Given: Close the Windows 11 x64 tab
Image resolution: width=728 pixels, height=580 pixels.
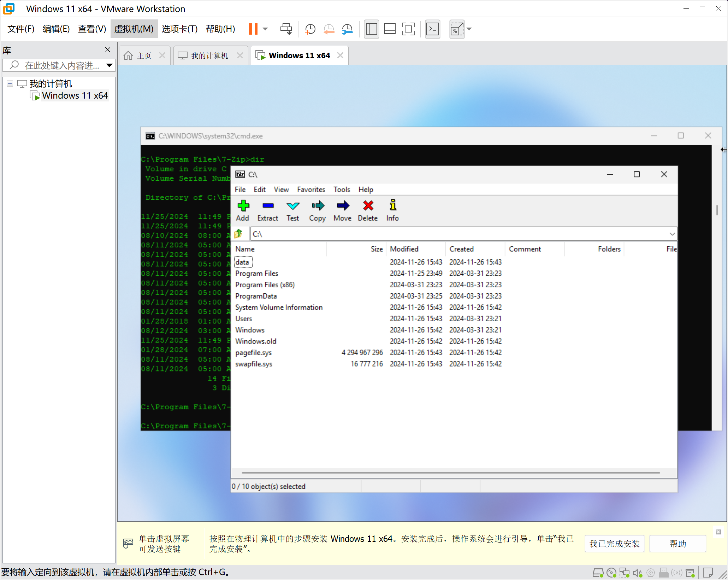Looking at the screenshot, I should 341,55.
